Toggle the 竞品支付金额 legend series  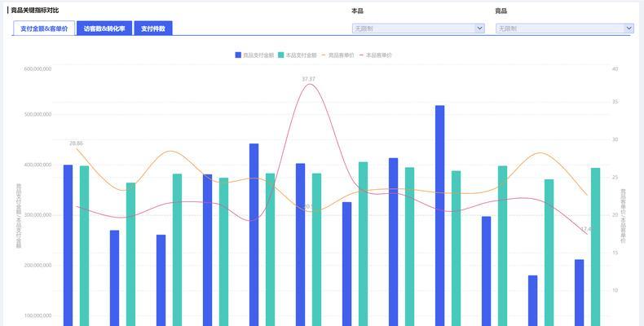(254, 55)
